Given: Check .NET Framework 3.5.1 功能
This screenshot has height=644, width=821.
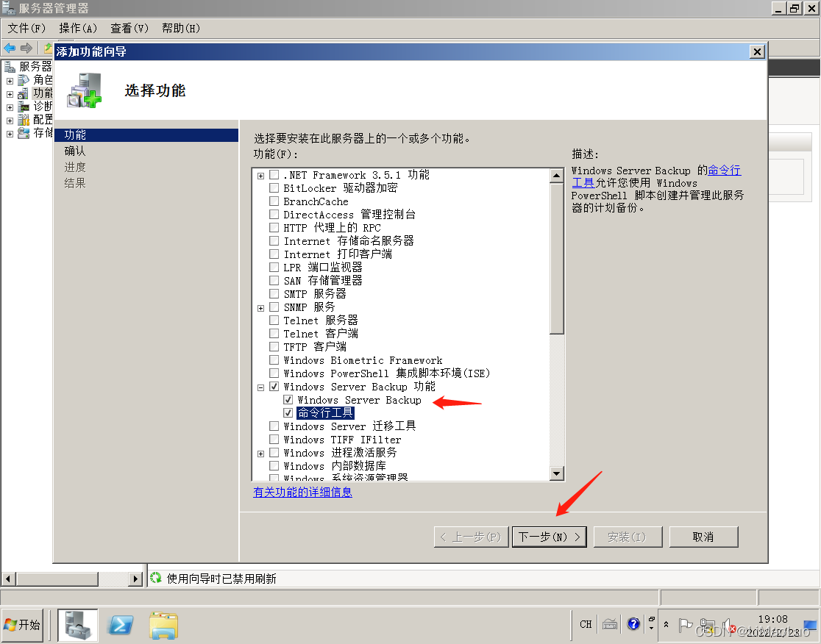Looking at the screenshot, I should click(x=274, y=175).
